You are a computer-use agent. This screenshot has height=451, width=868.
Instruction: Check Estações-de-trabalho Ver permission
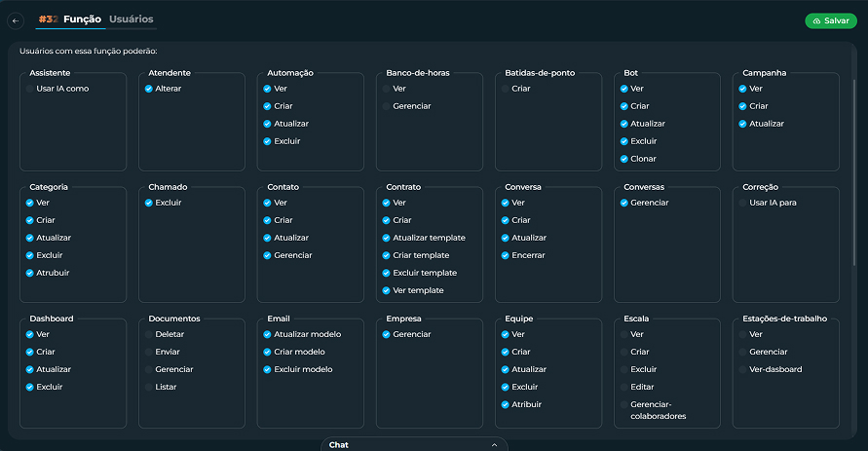pyautogui.click(x=743, y=334)
